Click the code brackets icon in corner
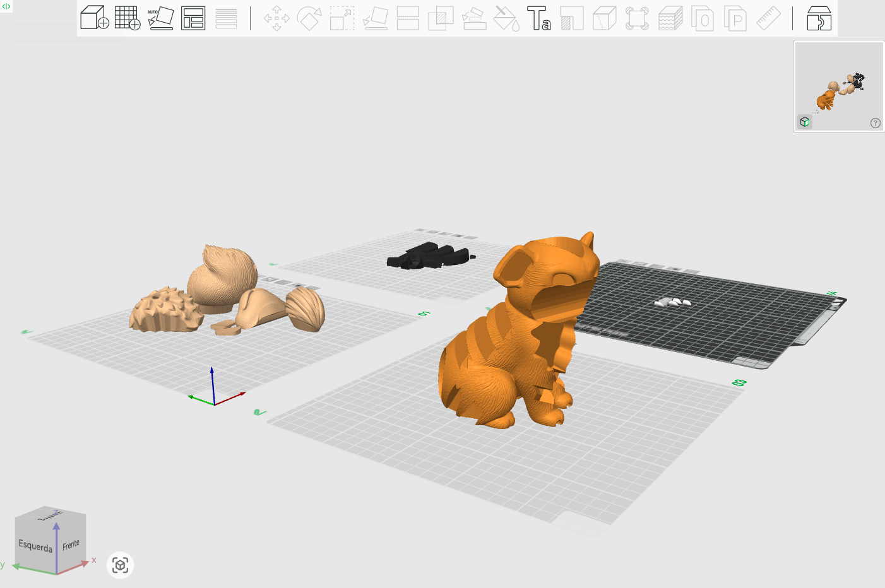This screenshot has height=588, width=885. click(x=6, y=6)
